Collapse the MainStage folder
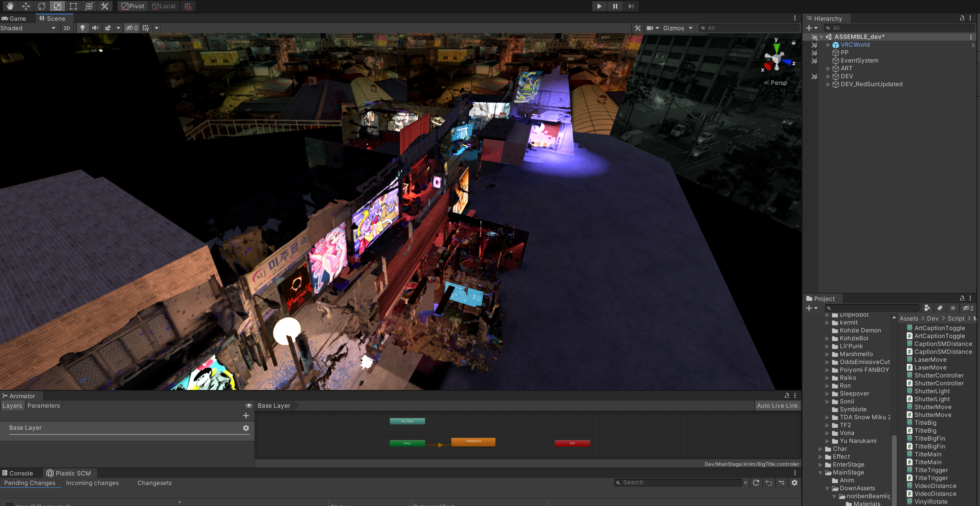The height and width of the screenshot is (506, 980). (x=821, y=473)
